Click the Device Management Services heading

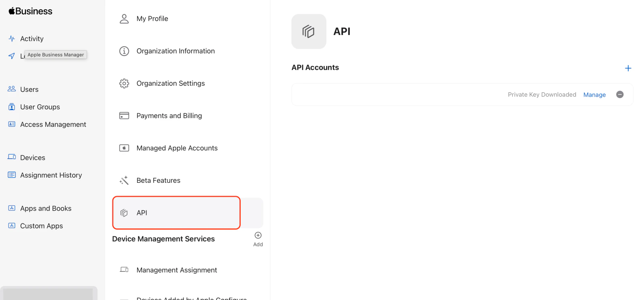click(x=163, y=239)
